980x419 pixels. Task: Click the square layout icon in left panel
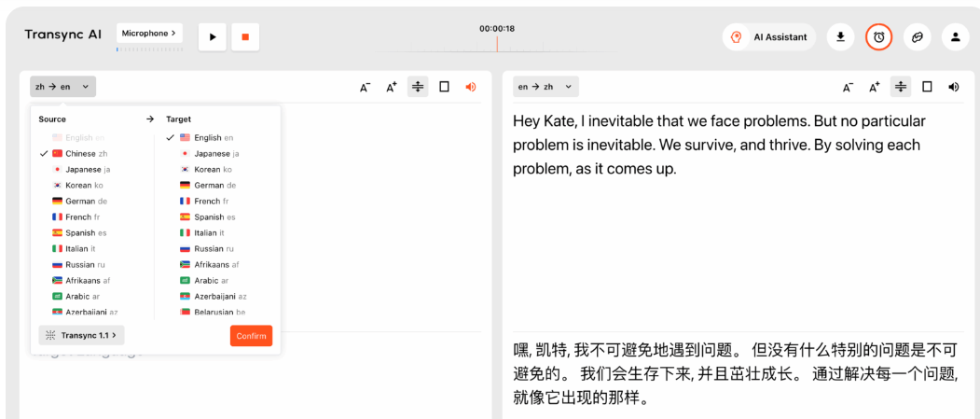tap(445, 87)
